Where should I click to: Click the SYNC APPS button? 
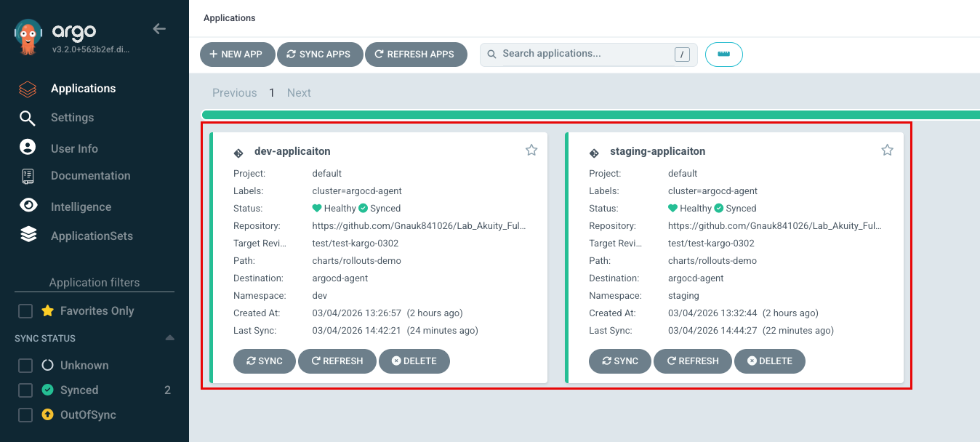click(320, 55)
